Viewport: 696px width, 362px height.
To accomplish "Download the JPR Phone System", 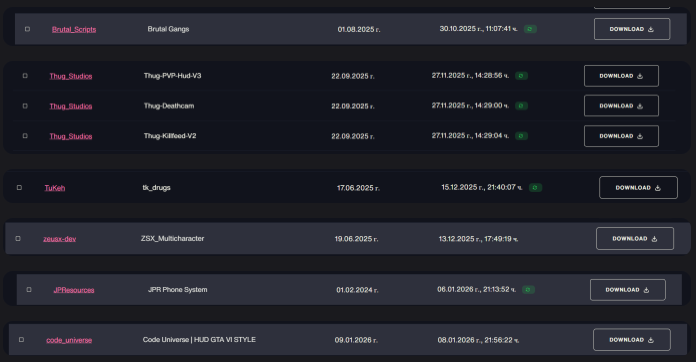I will [628, 290].
